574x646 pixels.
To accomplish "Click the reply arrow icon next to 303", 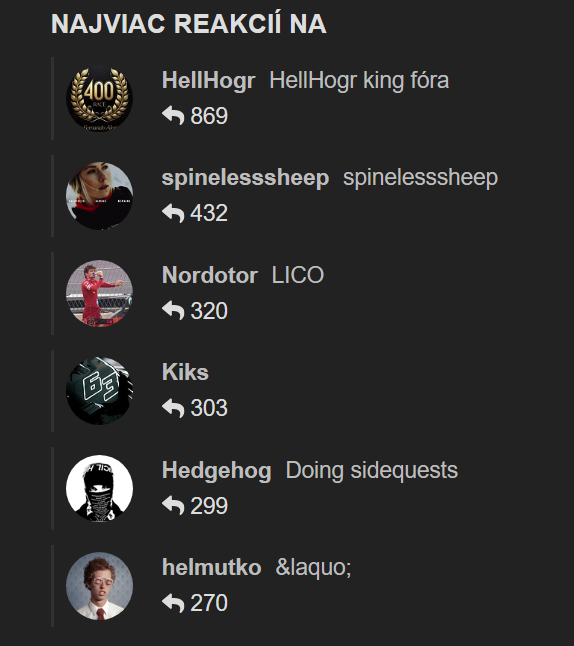I will pos(173,407).
